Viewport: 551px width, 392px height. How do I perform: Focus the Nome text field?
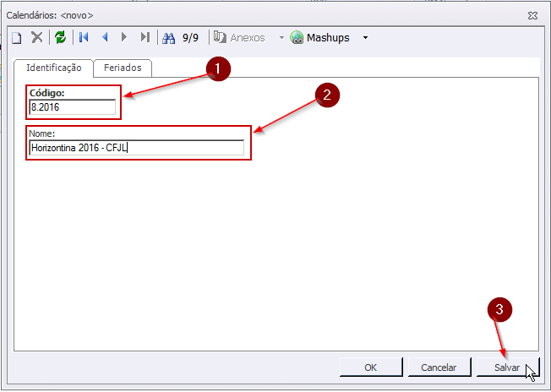coord(136,148)
